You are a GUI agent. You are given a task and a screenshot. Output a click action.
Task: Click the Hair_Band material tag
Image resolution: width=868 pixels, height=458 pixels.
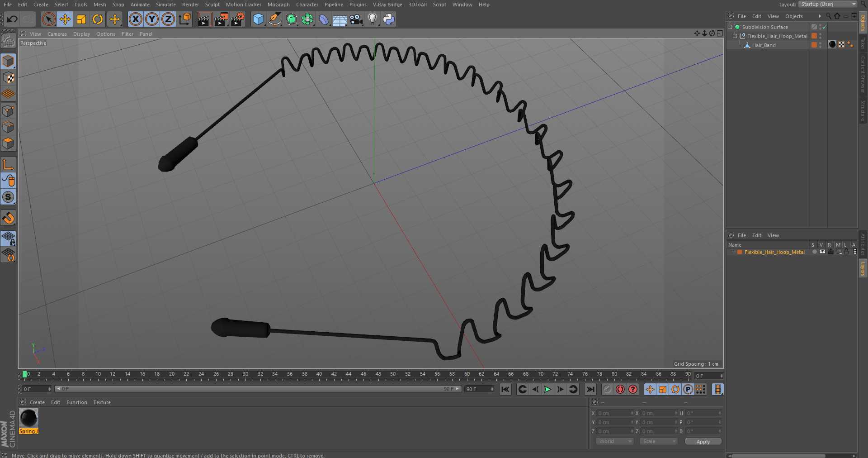point(832,44)
